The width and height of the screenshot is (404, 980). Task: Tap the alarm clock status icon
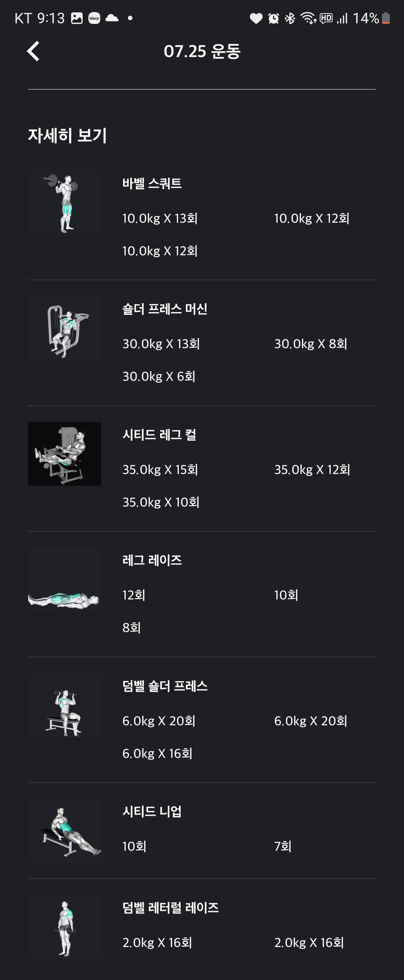coord(274,18)
